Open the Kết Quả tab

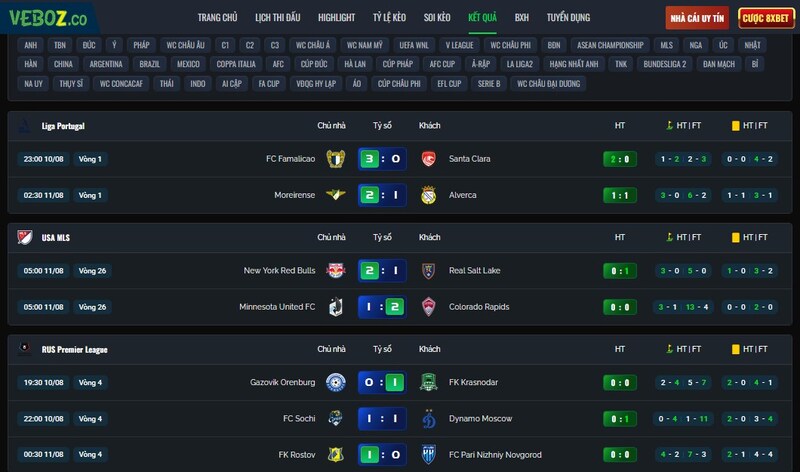click(x=482, y=17)
